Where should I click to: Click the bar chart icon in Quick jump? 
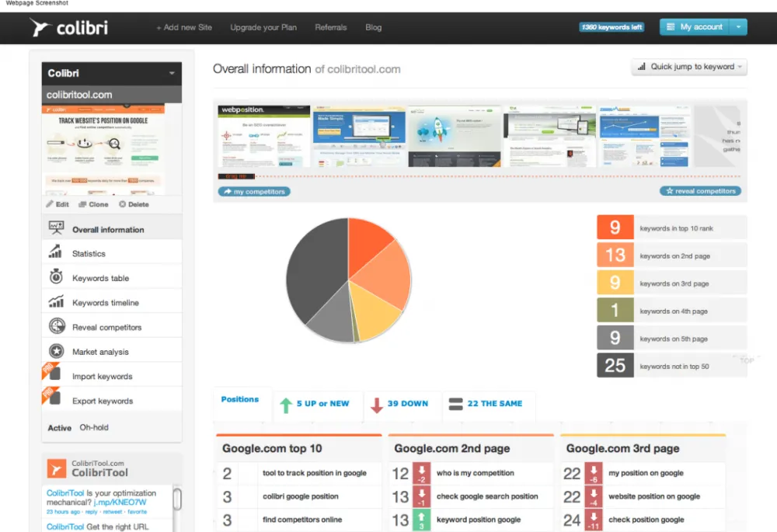coord(642,66)
